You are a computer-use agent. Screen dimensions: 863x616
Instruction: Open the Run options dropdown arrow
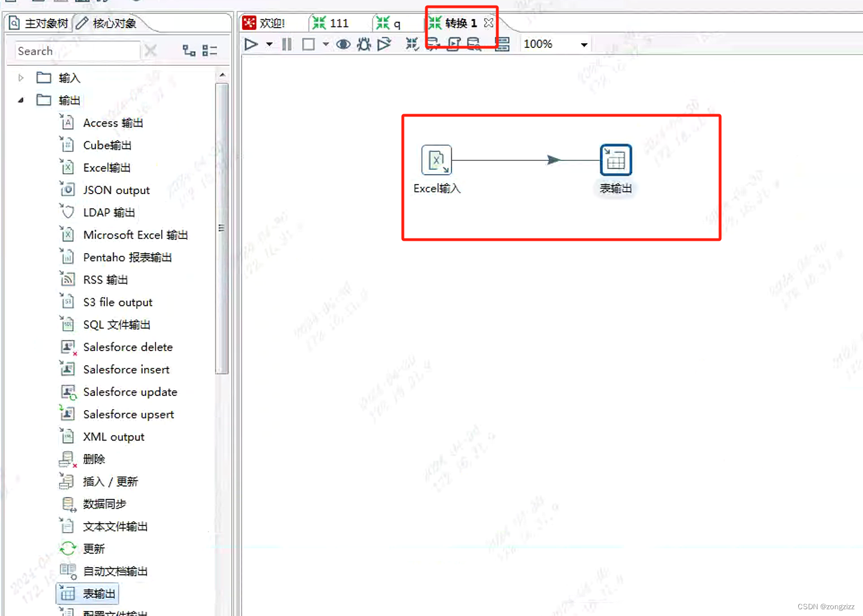269,44
